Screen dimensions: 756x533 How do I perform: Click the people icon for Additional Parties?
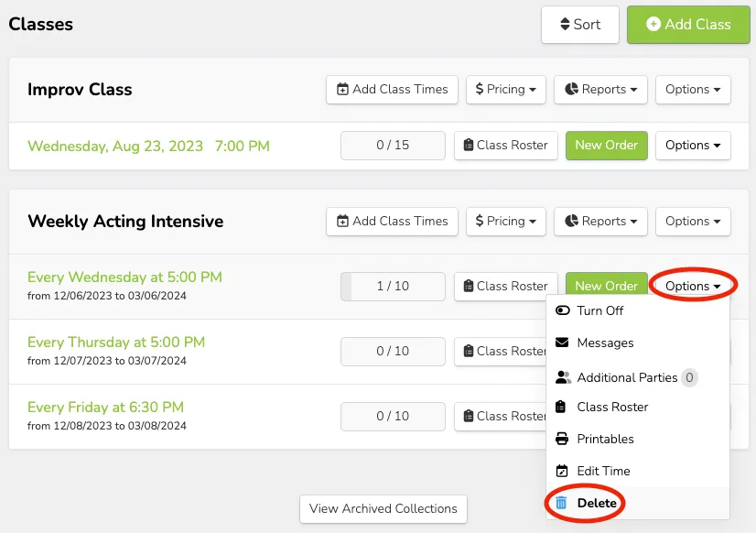[x=563, y=377]
